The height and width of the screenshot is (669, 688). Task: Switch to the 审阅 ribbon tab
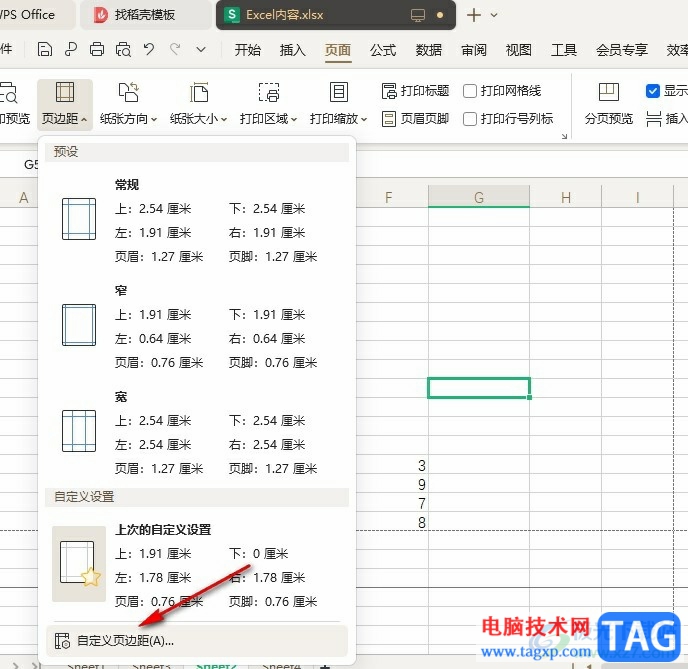474,50
